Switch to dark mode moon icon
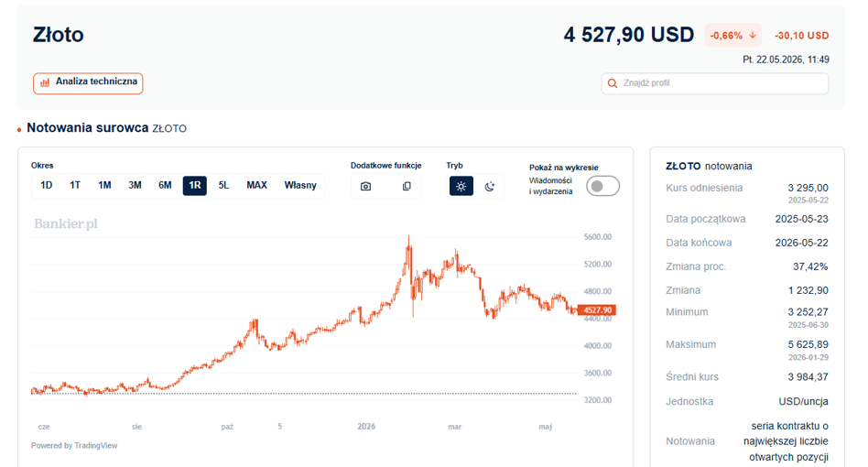The width and height of the screenshot is (868, 467). (489, 187)
